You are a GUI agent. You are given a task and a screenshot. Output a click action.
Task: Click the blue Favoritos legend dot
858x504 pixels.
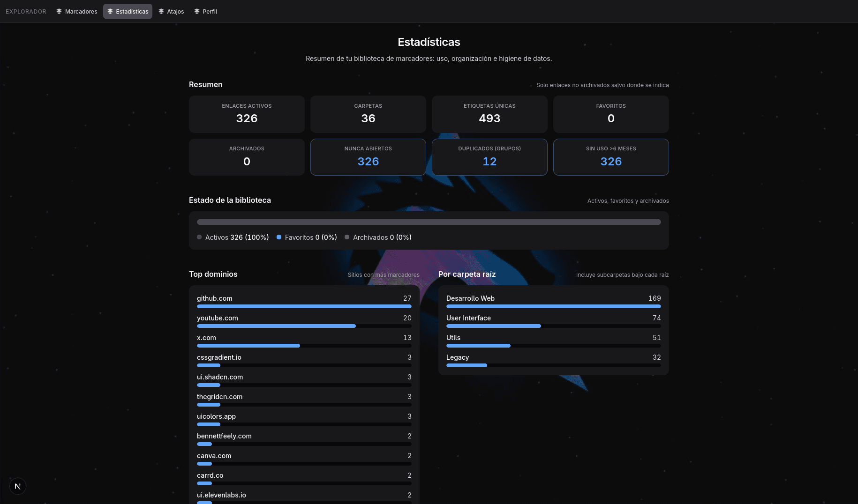pyautogui.click(x=279, y=237)
